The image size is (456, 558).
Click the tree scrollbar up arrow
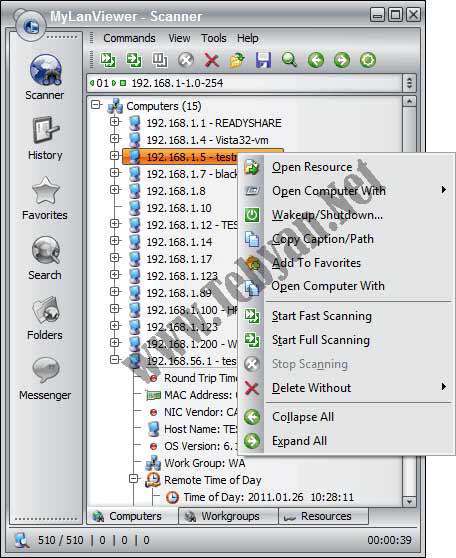click(x=409, y=101)
